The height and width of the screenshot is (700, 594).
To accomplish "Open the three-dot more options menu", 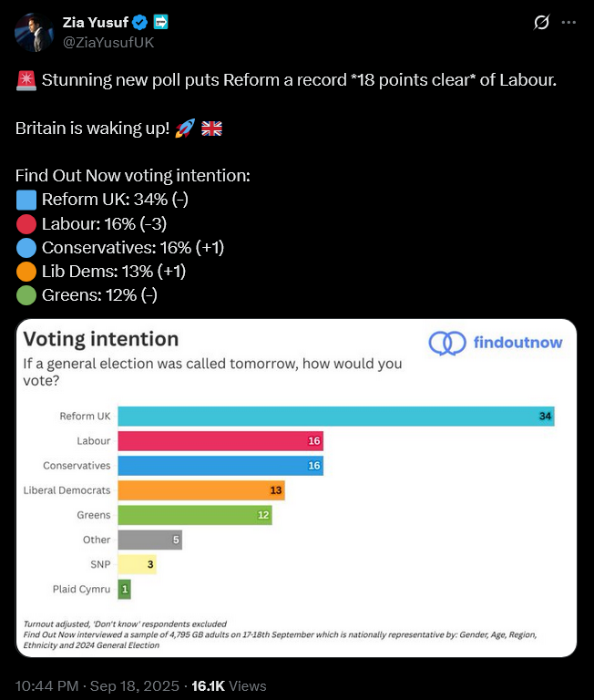I will click(x=569, y=23).
